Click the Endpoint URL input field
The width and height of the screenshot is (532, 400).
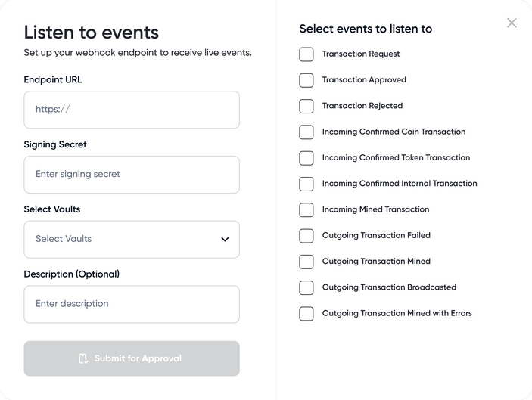pos(132,110)
